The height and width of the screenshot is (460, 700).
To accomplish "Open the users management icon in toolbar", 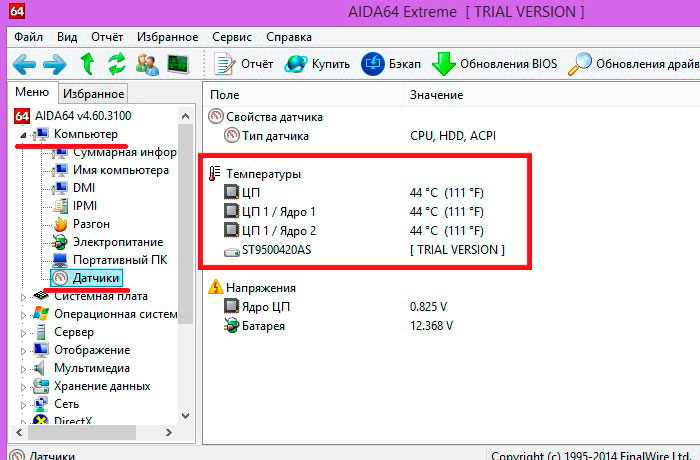I will coord(147,64).
